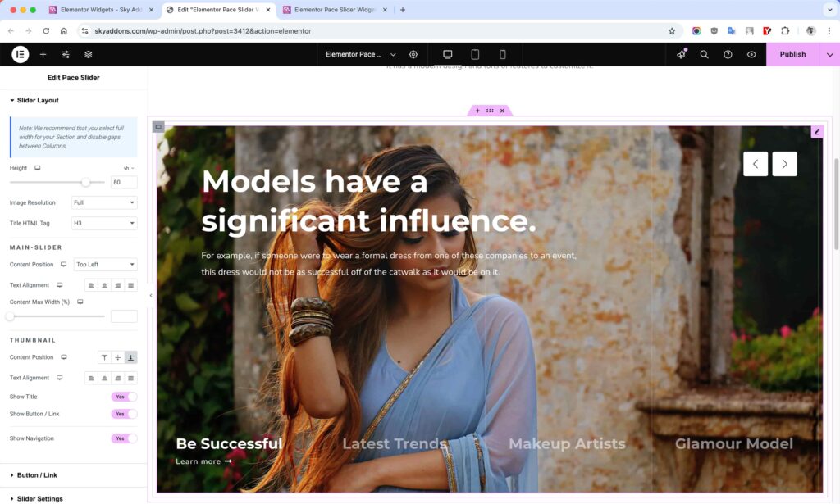Image resolution: width=840 pixels, height=504 pixels.
Task: Open the Chrome three-dot menu
Action: 829,31
